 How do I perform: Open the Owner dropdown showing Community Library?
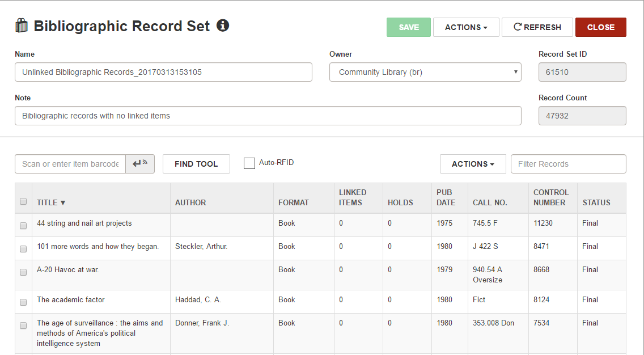pos(425,72)
